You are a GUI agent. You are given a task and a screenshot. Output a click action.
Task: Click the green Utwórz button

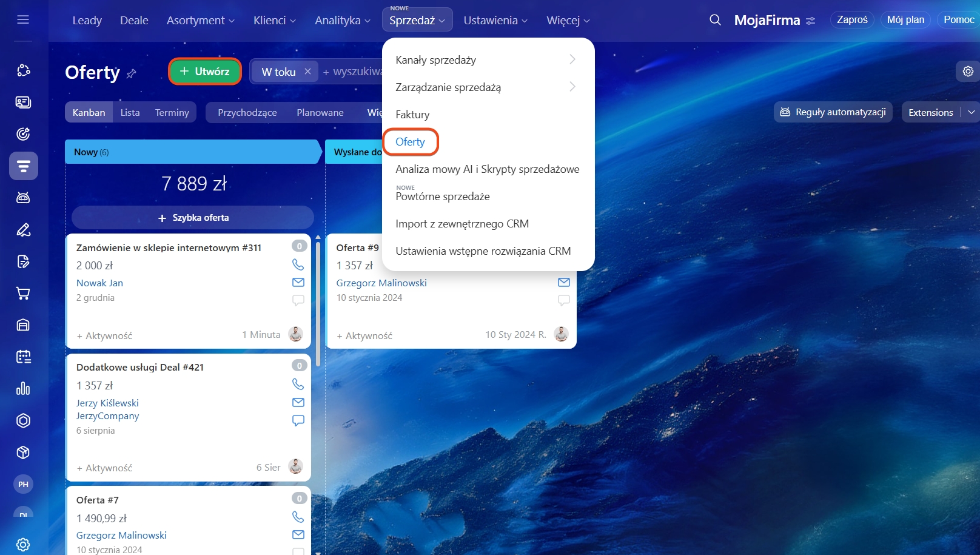coord(205,72)
